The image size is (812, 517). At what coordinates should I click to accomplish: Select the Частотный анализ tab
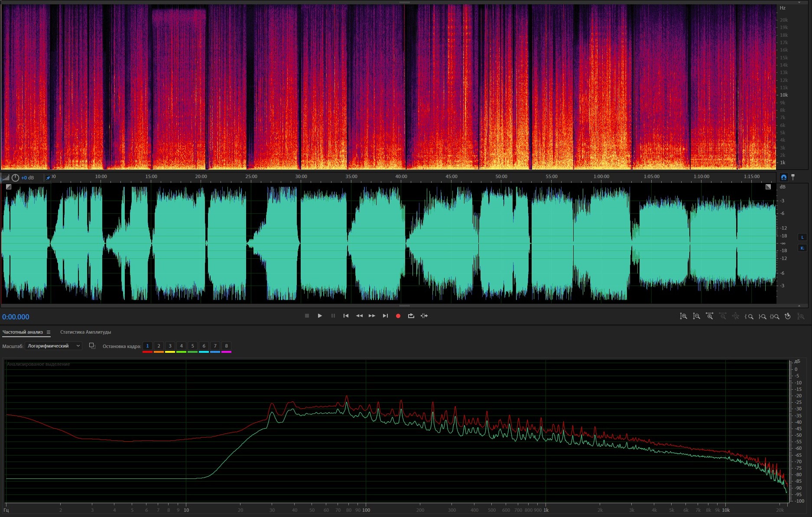point(23,332)
